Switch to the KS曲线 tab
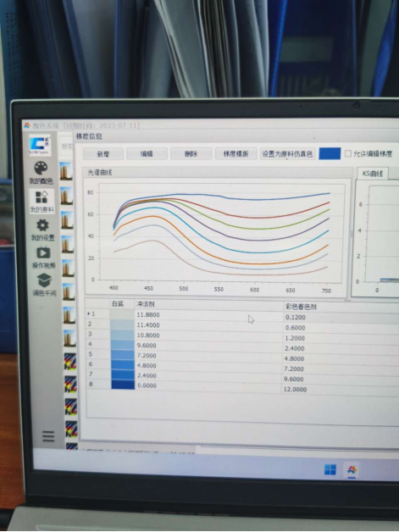Viewport: 399px width, 532px height. point(373,174)
